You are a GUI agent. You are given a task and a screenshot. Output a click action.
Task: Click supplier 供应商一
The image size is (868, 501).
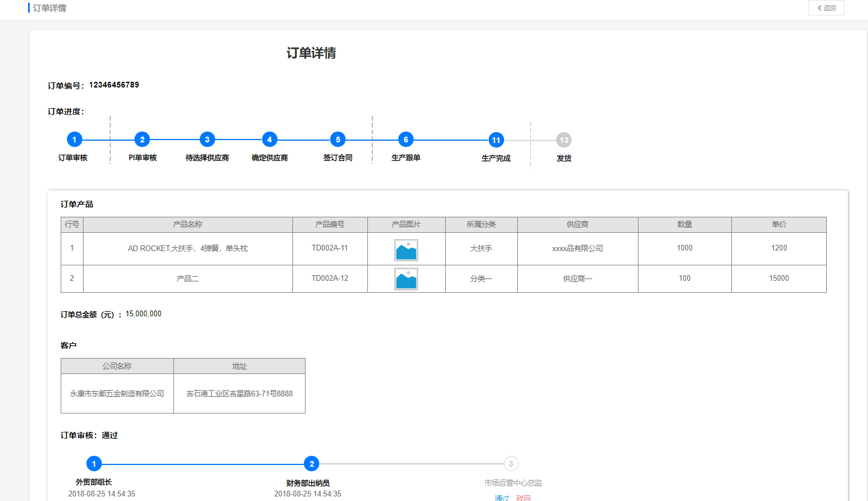tap(577, 279)
